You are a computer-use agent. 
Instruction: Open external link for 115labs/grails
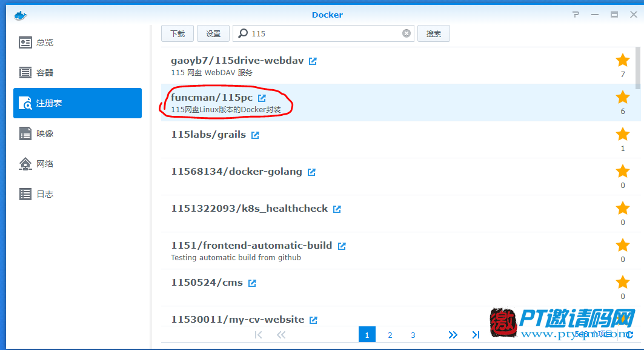(255, 135)
